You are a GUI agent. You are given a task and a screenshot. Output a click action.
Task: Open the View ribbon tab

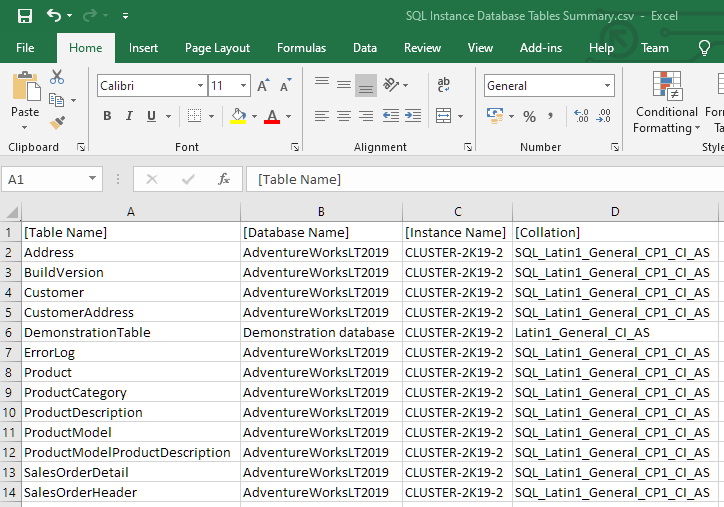[480, 48]
